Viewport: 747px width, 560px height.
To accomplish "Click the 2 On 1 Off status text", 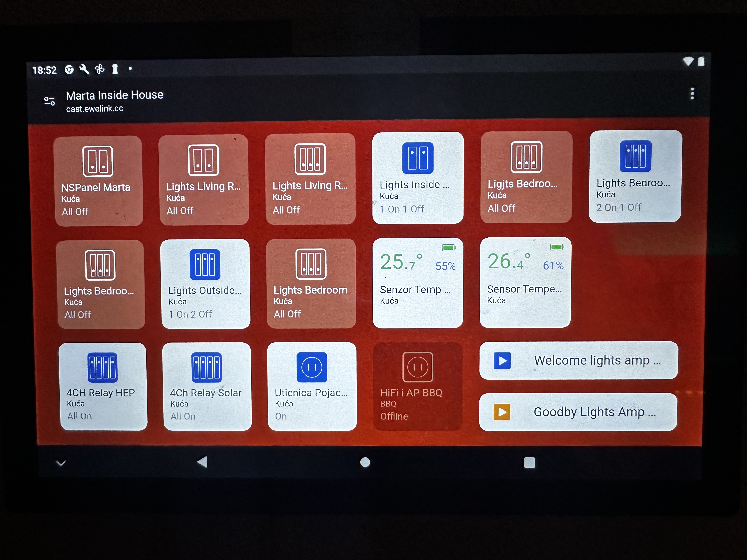I will tap(619, 207).
